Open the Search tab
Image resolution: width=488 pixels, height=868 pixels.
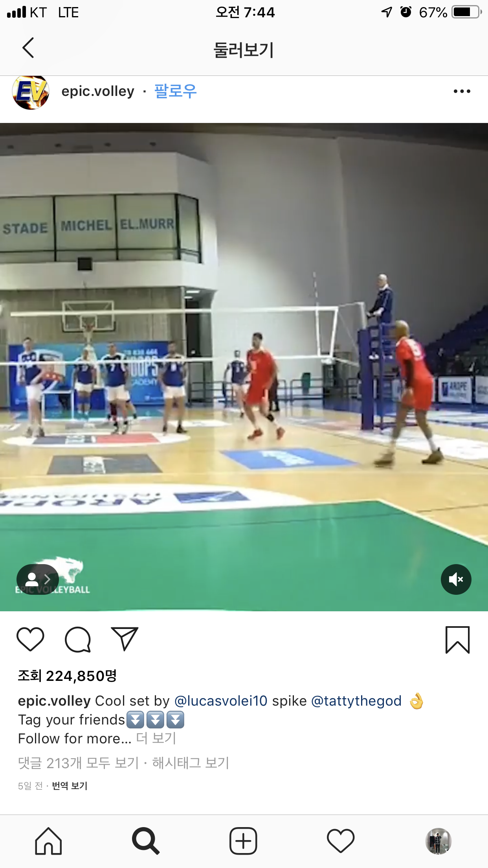[146, 841]
